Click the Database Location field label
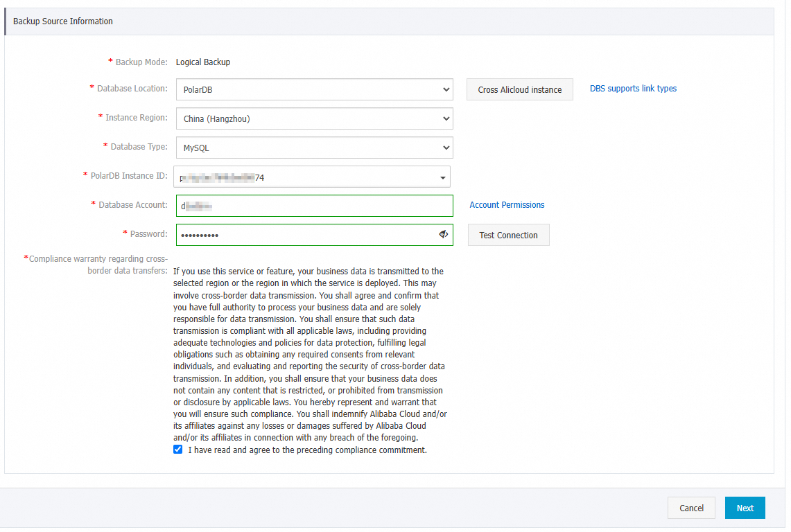The width and height of the screenshot is (791, 532). coord(132,89)
